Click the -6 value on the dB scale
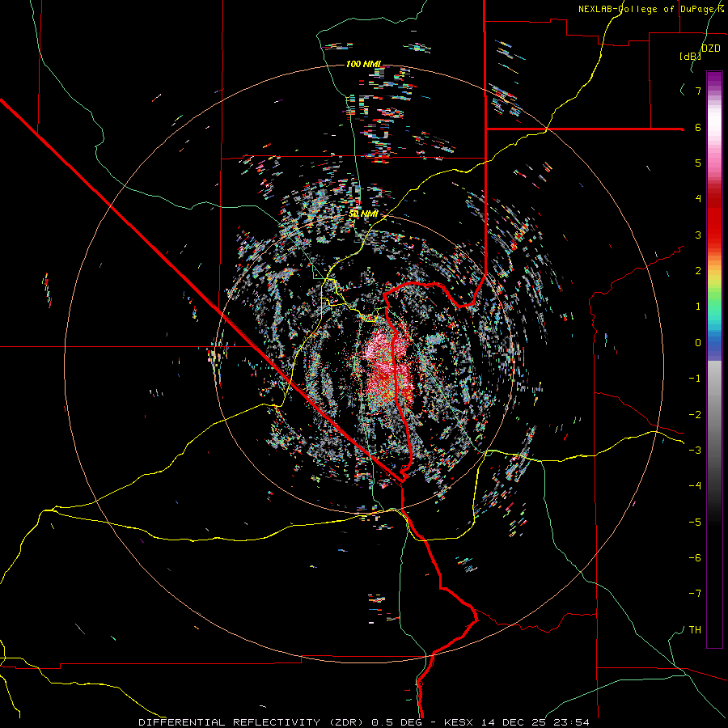 click(695, 558)
